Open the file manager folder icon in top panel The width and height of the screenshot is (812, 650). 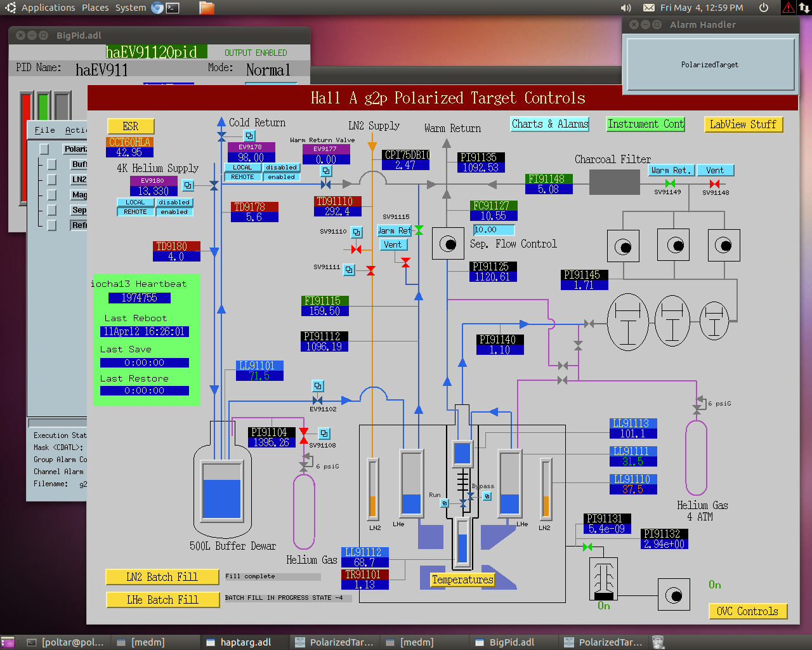207,8
